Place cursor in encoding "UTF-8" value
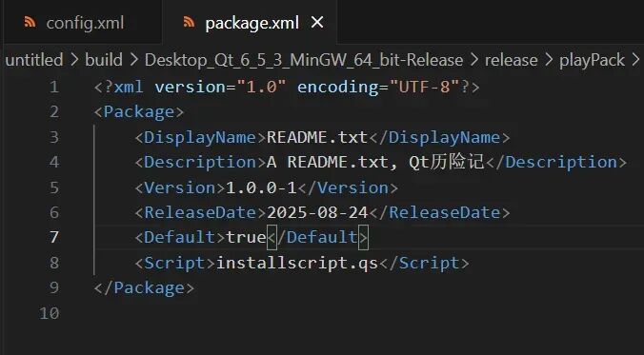The height and width of the screenshot is (355, 644). click(x=424, y=87)
